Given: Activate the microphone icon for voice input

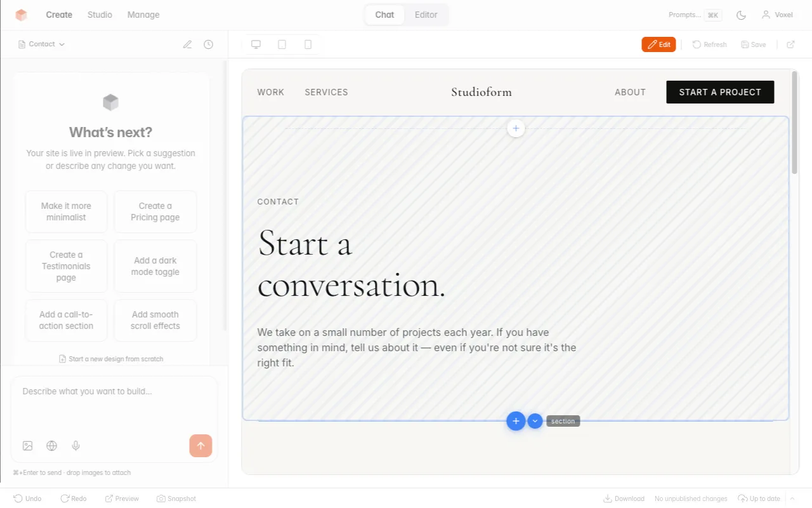Looking at the screenshot, I should [75, 445].
